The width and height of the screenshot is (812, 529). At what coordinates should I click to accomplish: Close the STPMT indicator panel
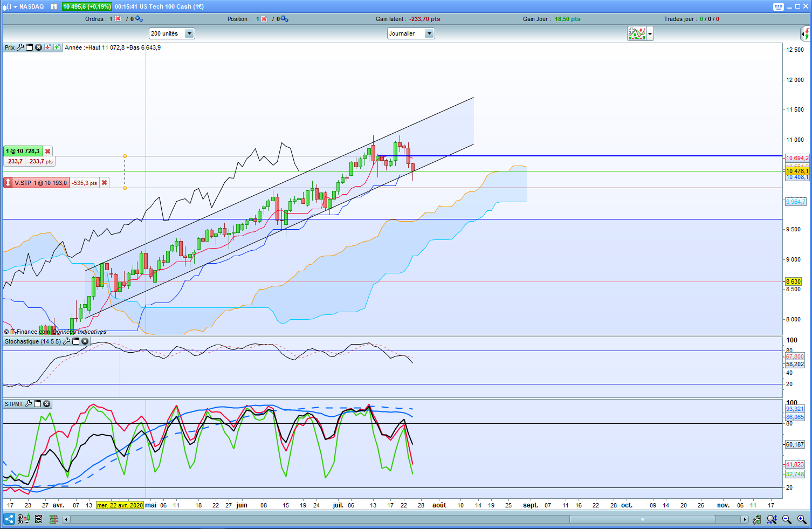[47, 404]
